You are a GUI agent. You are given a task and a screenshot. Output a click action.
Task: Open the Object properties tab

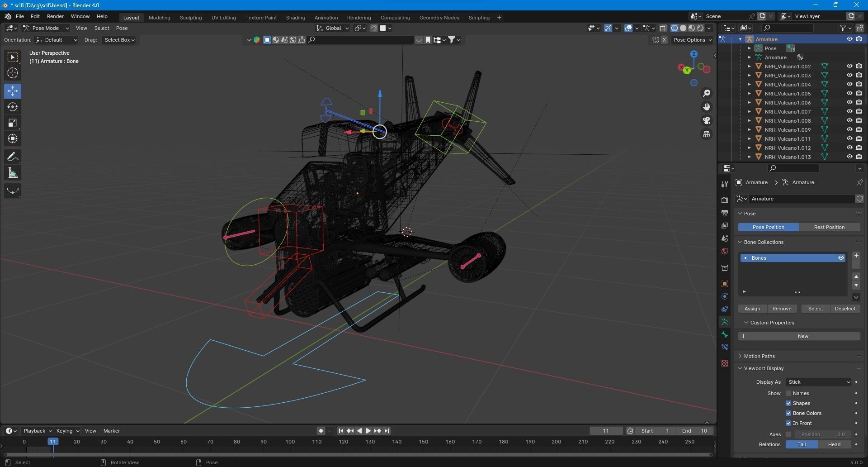725,284
